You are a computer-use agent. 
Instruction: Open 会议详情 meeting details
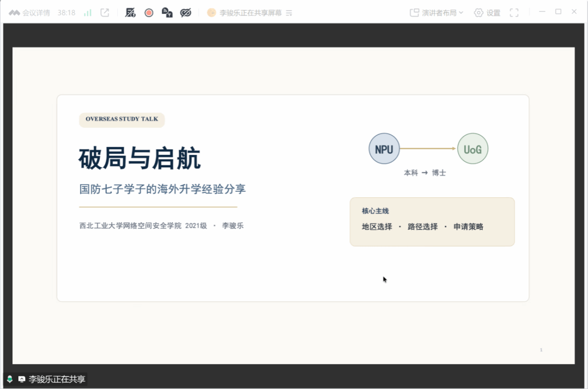[x=29, y=13]
